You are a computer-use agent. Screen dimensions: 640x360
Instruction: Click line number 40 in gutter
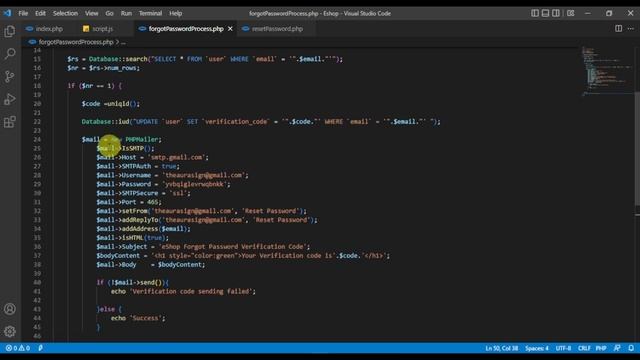tap(37, 282)
